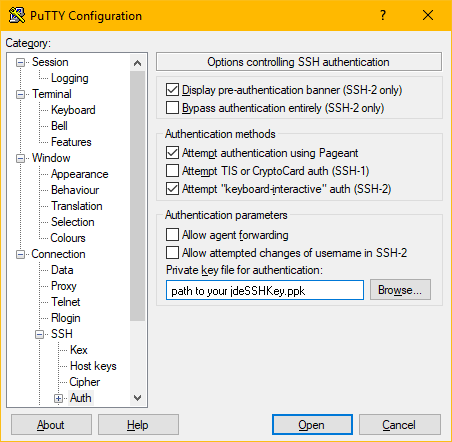The image size is (452, 442).
Task: Toggle Attempt authentication using Pageant
Action: (x=172, y=153)
